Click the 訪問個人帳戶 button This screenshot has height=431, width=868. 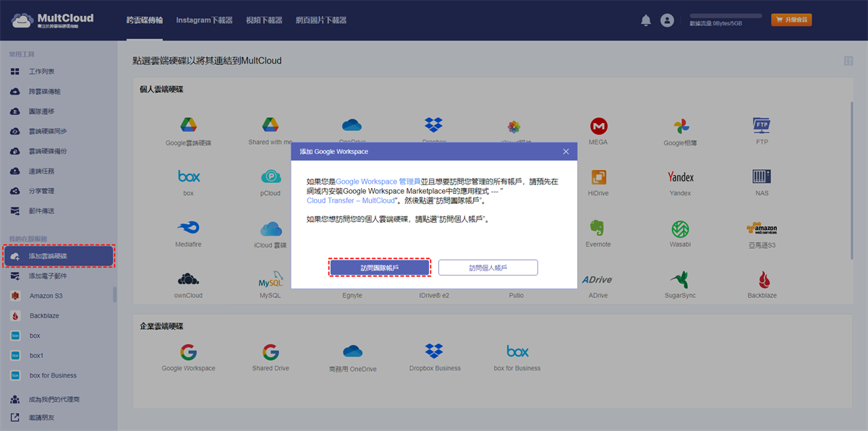pos(488,268)
